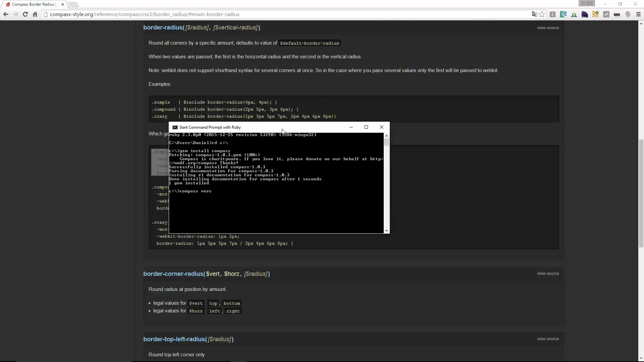This screenshot has width=644, height=362.
Task: Open the speedometer page speed extension
Action: point(585,14)
